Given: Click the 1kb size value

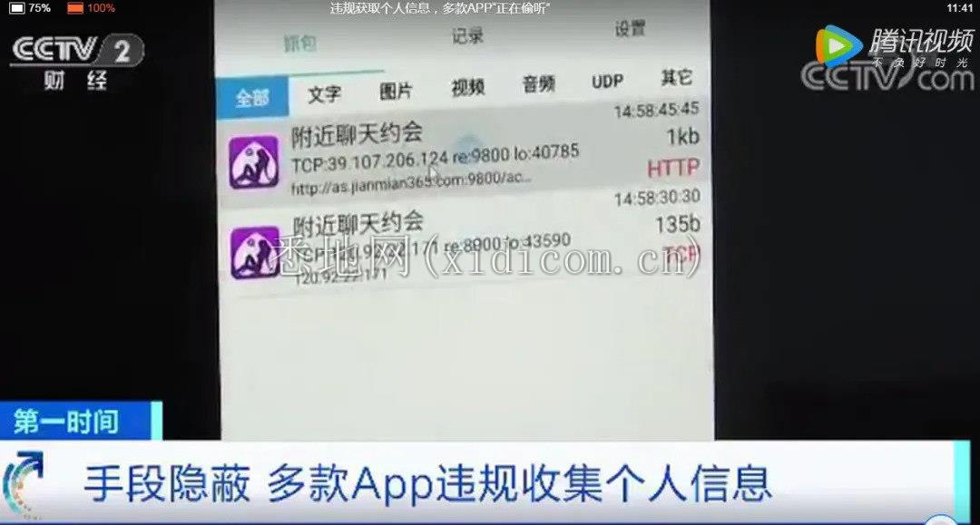Looking at the screenshot, I should (682, 137).
